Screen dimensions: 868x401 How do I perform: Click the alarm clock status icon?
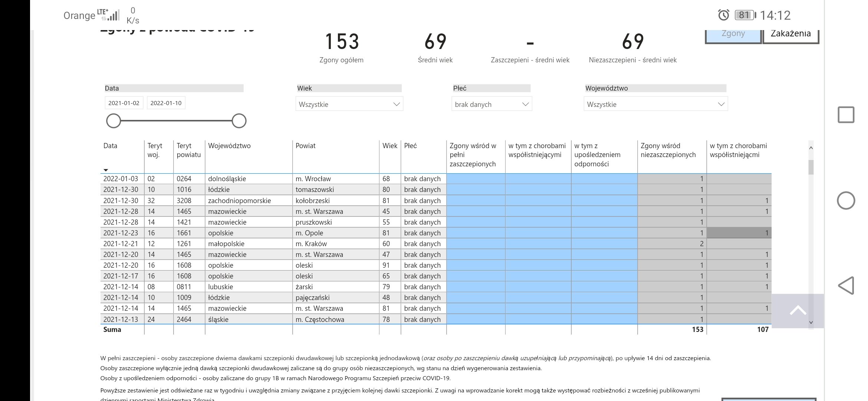point(723,15)
